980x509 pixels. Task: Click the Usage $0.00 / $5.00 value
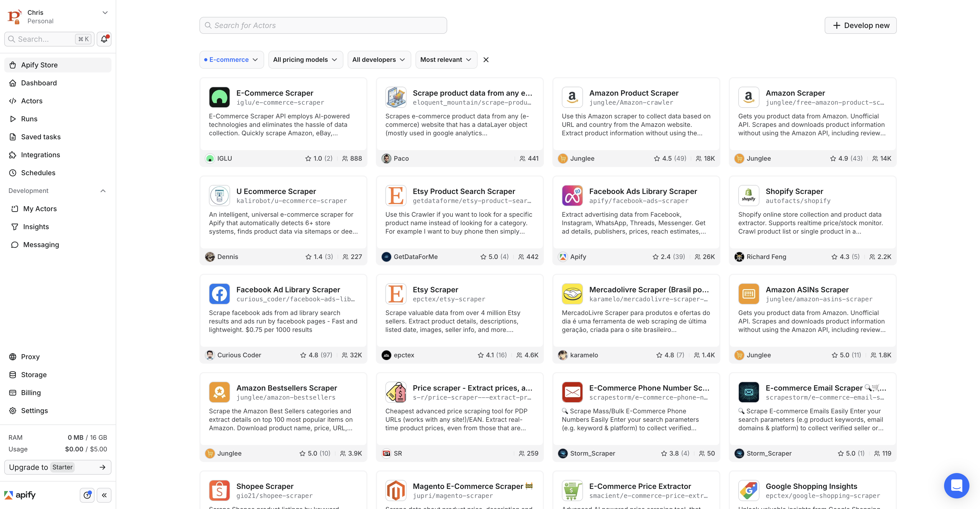(x=86, y=449)
